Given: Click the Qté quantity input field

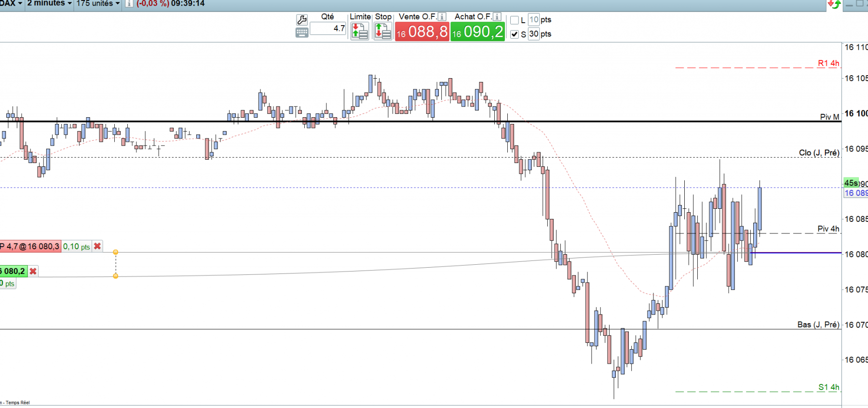Looking at the screenshot, I should (328, 28).
